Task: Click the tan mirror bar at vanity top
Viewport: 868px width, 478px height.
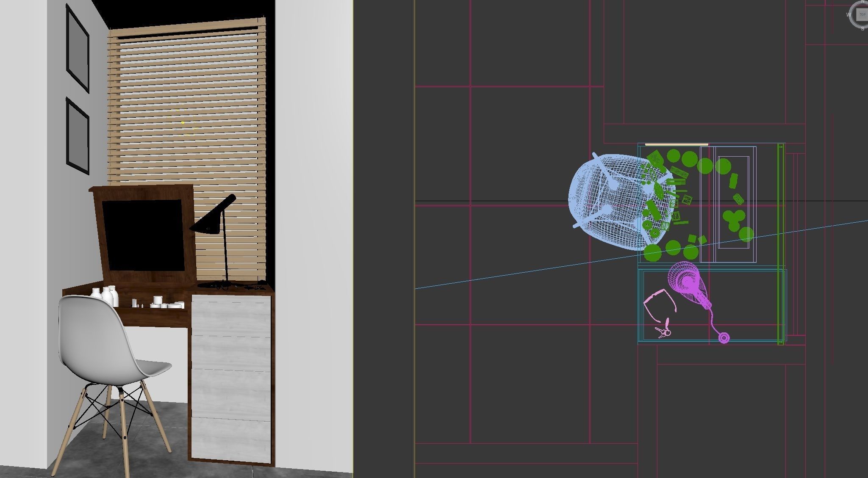Action: 677,144
